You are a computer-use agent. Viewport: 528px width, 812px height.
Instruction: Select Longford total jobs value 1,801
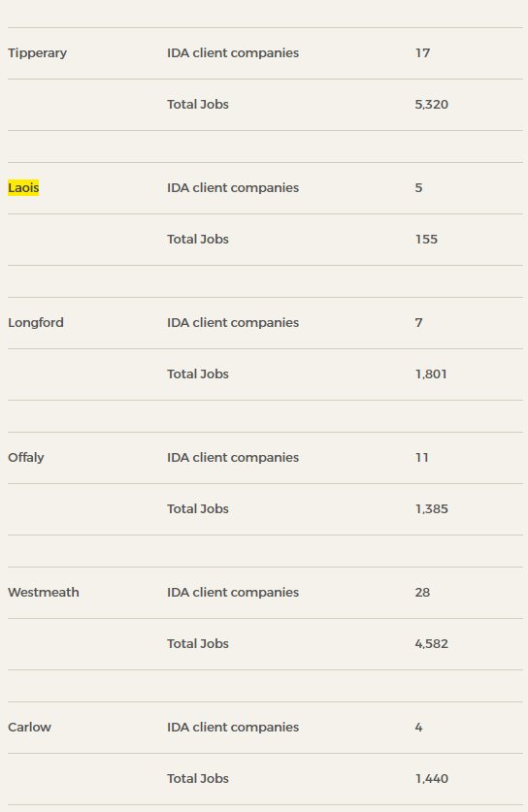431,374
